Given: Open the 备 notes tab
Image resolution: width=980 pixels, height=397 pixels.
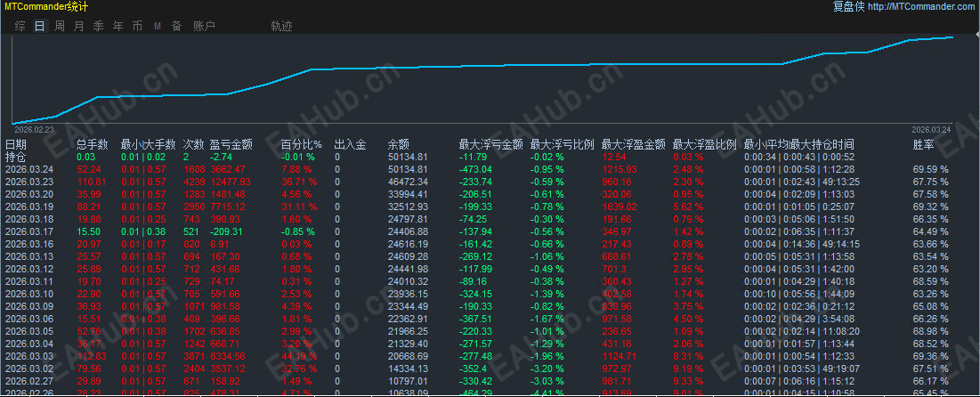Looking at the screenshot, I should (x=177, y=26).
